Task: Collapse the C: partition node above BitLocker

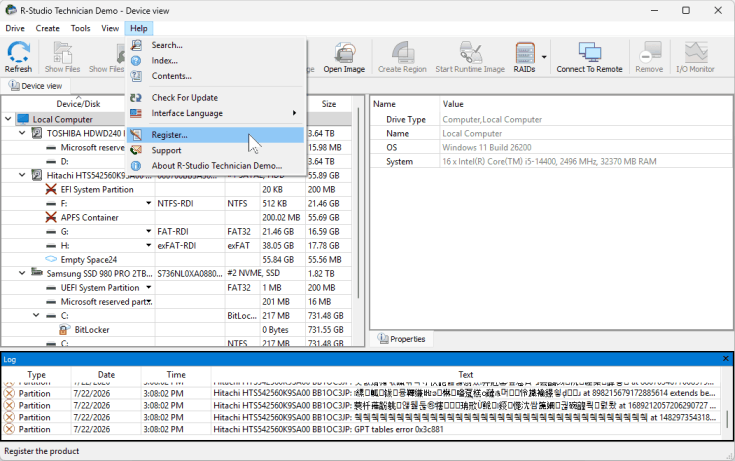Action: pyautogui.click(x=36, y=315)
